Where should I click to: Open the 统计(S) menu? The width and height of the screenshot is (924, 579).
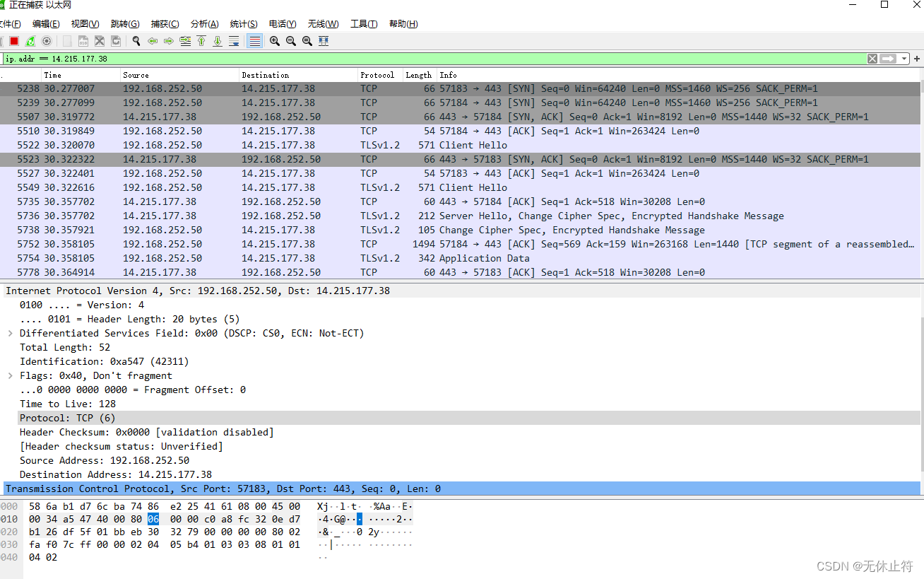pos(244,24)
